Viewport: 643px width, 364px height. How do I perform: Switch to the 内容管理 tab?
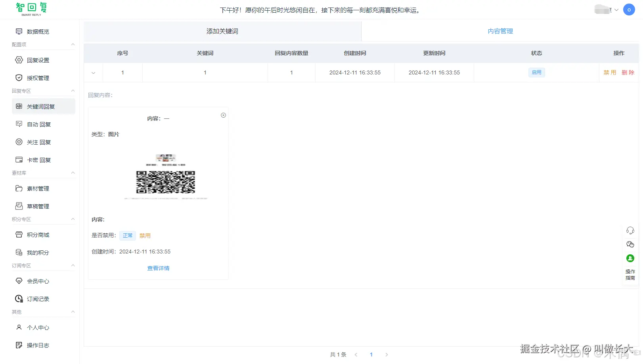coord(500,31)
